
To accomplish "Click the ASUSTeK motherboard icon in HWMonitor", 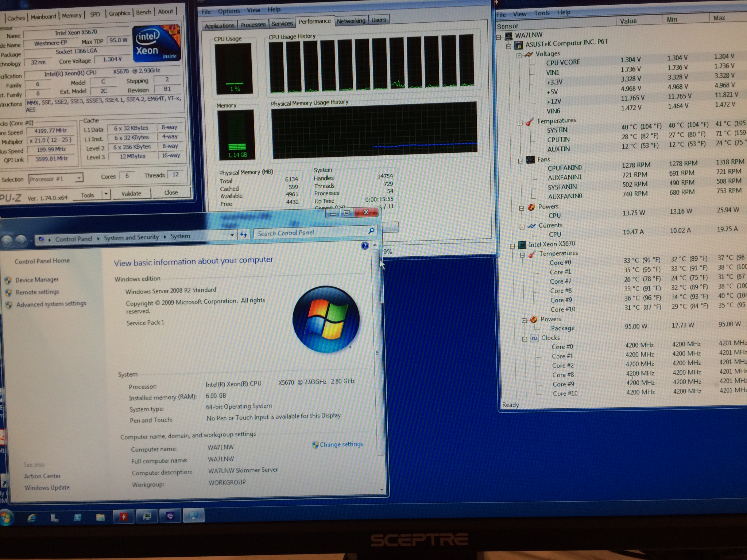I will coord(518,45).
